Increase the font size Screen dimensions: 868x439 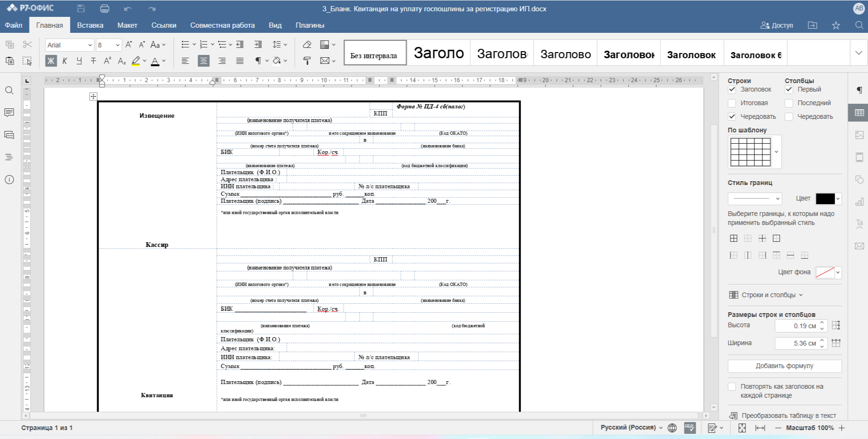pyautogui.click(x=129, y=45)
